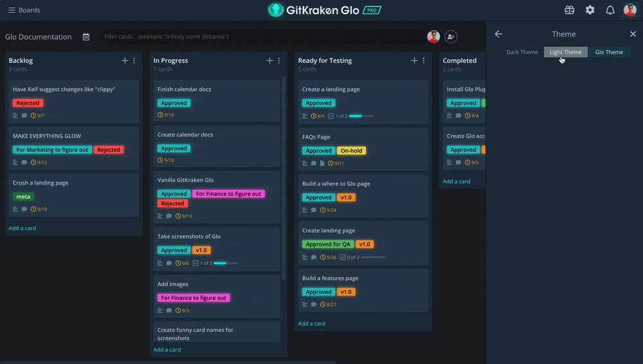Open the Create funny card names card
The width and height of the screenshot is (643, 364).
(217, 332)
